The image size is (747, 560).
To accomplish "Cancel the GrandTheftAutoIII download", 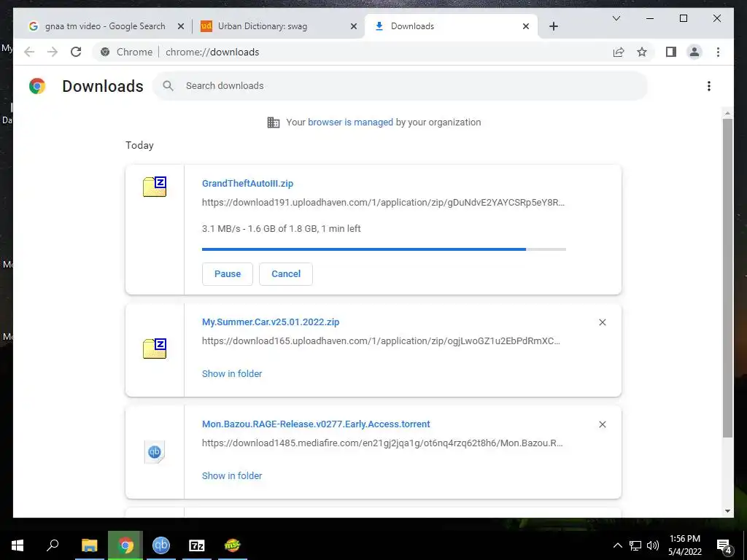I will pos(286,274).
